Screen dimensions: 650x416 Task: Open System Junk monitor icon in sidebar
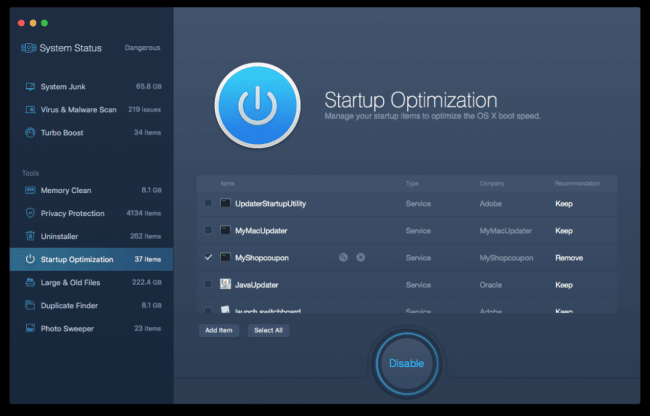click(30, 87)
